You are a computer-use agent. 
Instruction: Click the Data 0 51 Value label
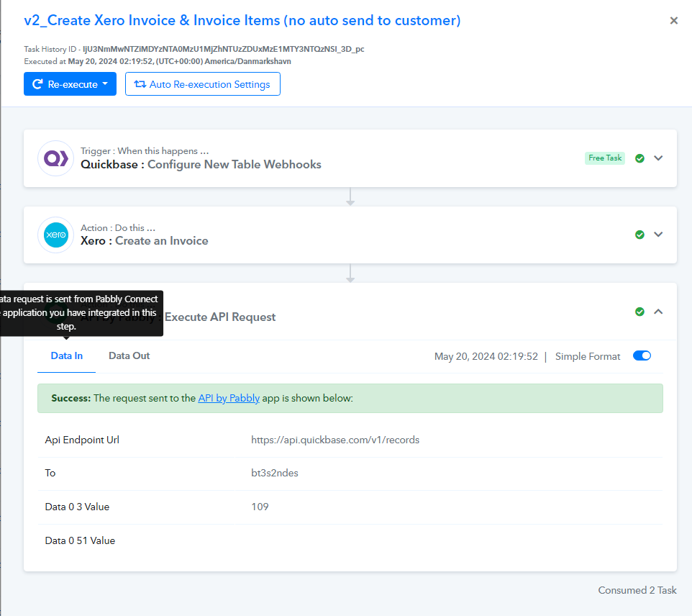coord(80,540)
